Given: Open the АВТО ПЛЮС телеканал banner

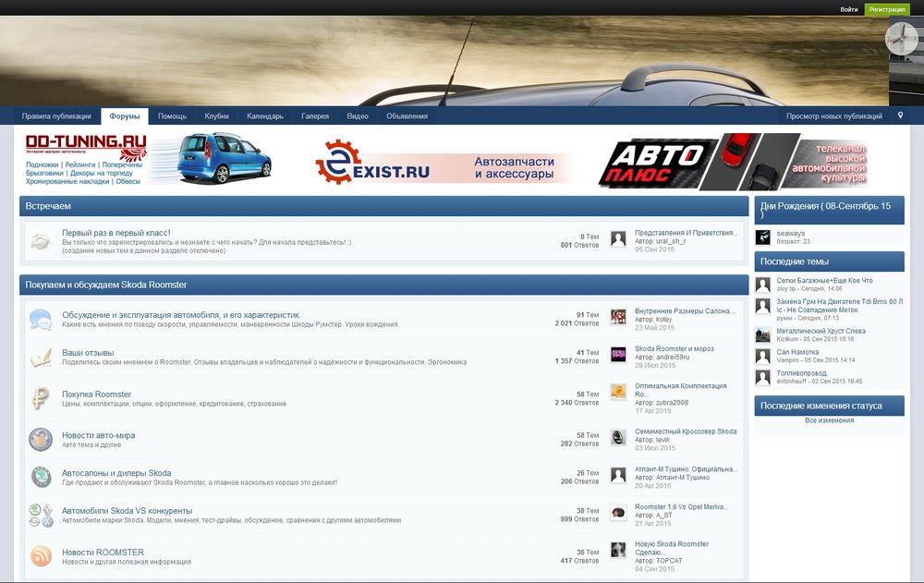Looking at the screenshot, I should [x=734, y=161].
